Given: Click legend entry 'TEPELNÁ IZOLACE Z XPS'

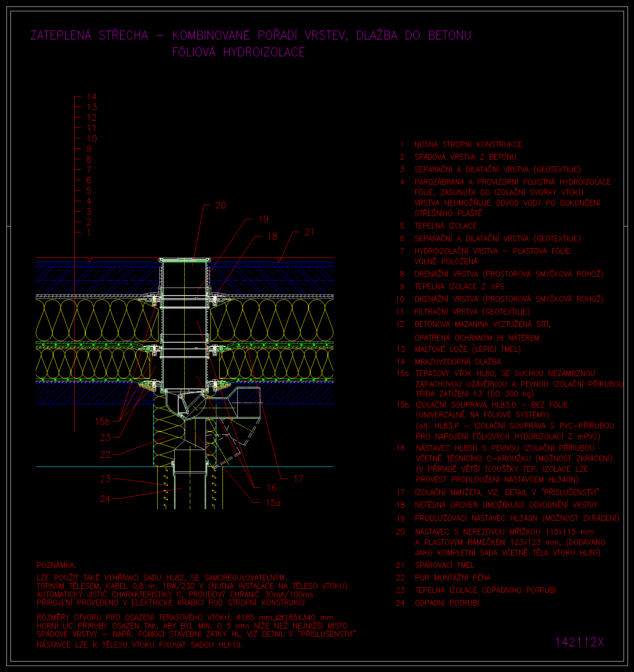Looking at the screenshot, I should (x=459, y=287).
